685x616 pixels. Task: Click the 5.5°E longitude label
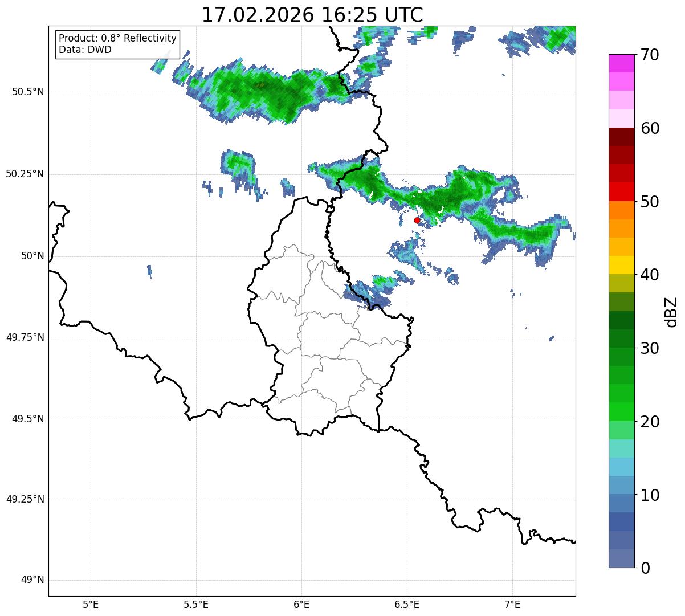point(196,604)
